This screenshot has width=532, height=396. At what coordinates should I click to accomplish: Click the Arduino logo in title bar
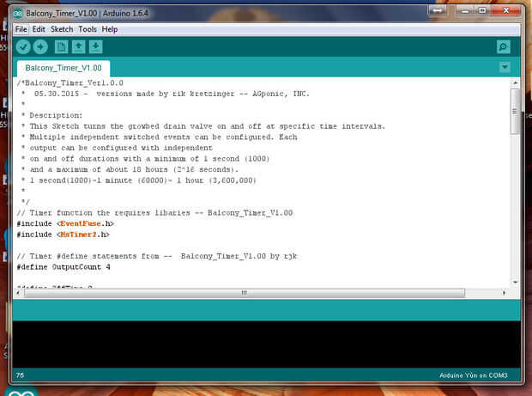click(18, 13)
